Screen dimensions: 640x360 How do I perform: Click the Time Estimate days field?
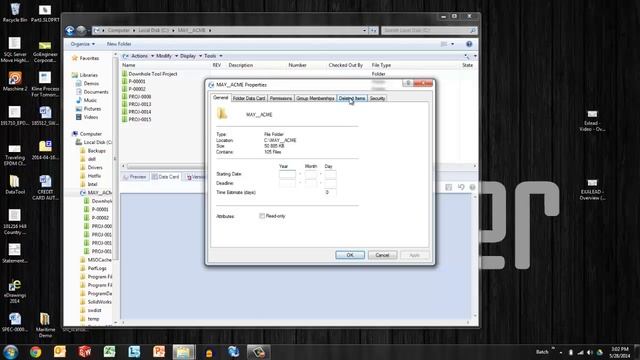pos(330,192)
